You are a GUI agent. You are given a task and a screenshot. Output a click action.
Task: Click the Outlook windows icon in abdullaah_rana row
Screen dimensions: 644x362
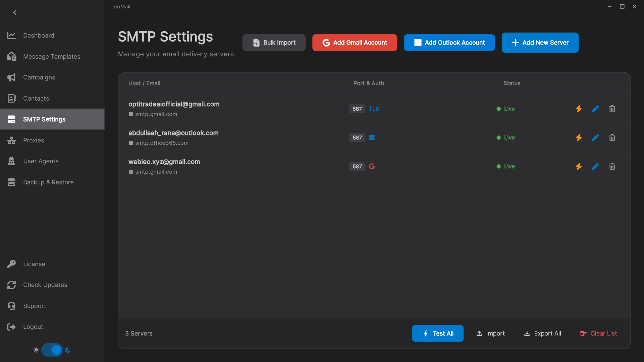coord(372,138)
